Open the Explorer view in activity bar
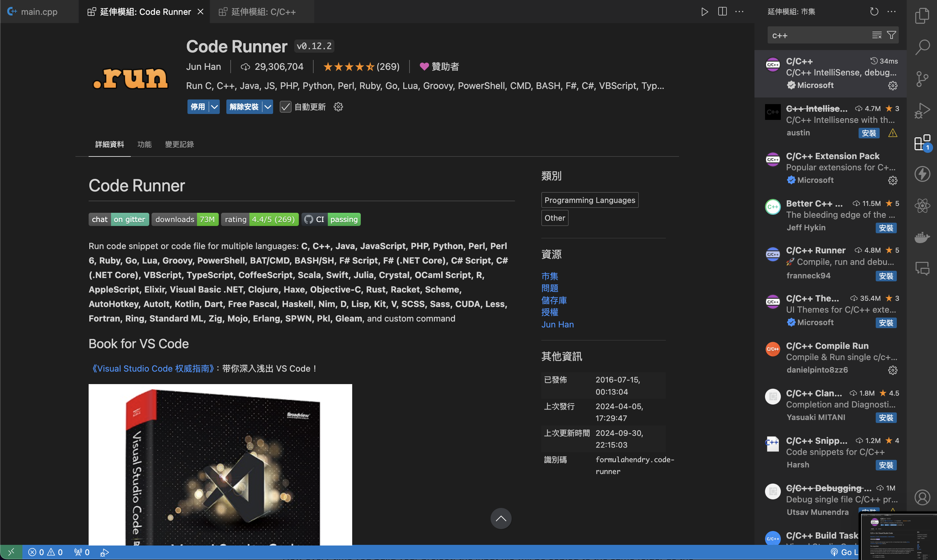 point(922,16)
